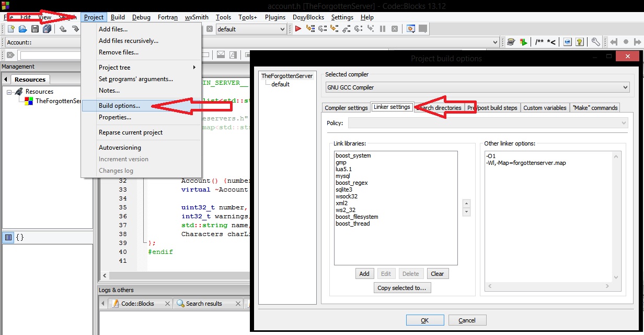
Task: Click OK in Project build options
Action: (x=425, y=320)
